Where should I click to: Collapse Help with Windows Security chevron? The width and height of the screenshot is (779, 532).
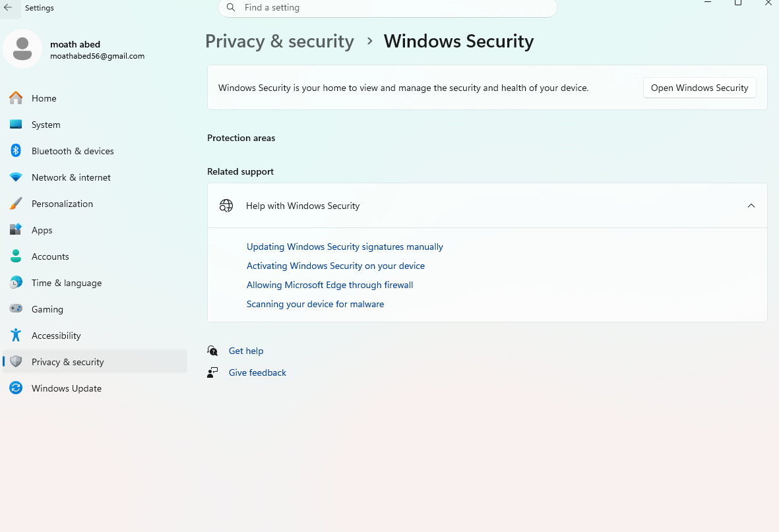point(751,206)
